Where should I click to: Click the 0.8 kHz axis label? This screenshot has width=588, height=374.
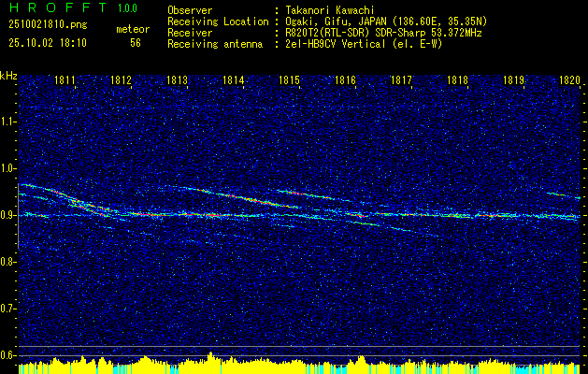[8, 262]
